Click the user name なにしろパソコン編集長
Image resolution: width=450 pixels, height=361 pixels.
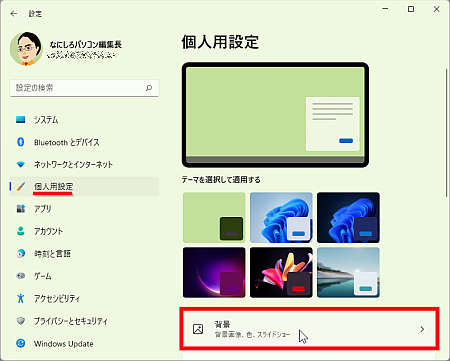click(86, 44)
